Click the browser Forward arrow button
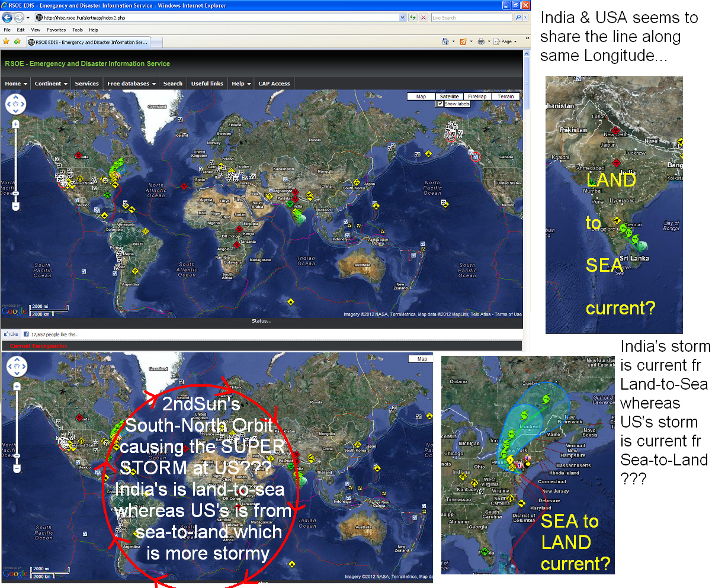The width and height of the screenshot is (712, 588). pos(20,18)
